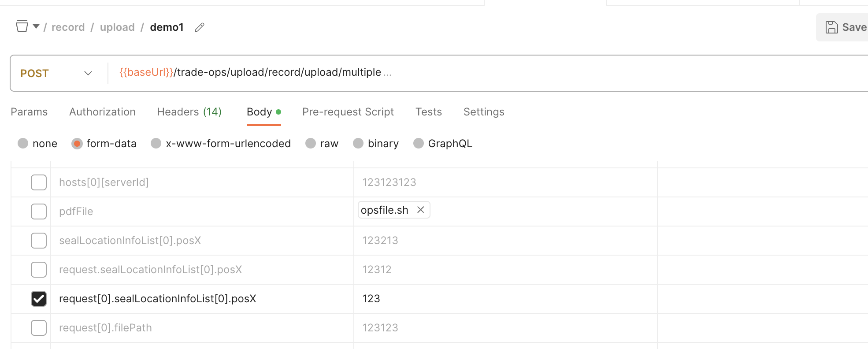
Task: Click the request[0].sealLocationInfoList[0].posX key cell
Action: 202,299
